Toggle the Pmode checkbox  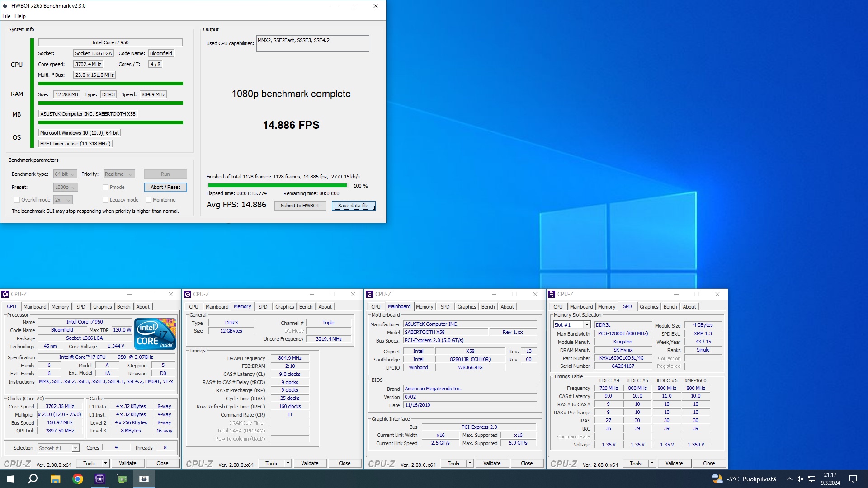[x=105, y=187]
